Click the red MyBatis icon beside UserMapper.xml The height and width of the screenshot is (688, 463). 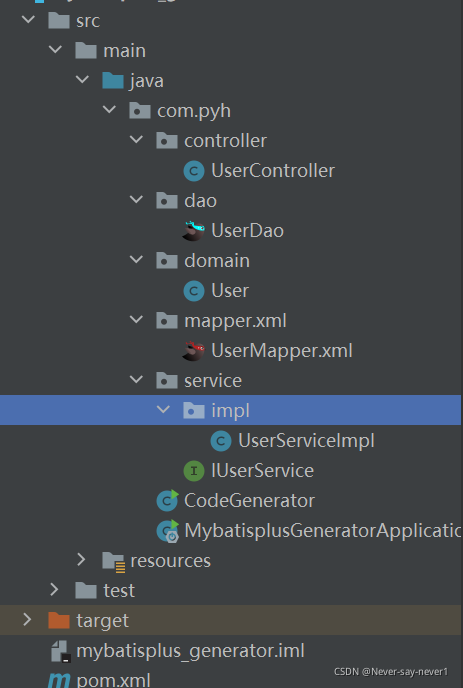pos(194,351)
